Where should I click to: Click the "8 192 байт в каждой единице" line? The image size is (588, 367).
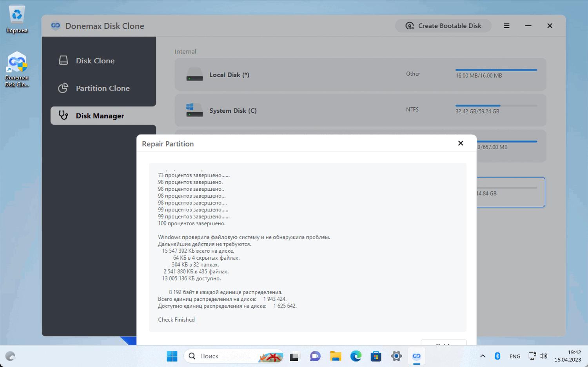226,292
